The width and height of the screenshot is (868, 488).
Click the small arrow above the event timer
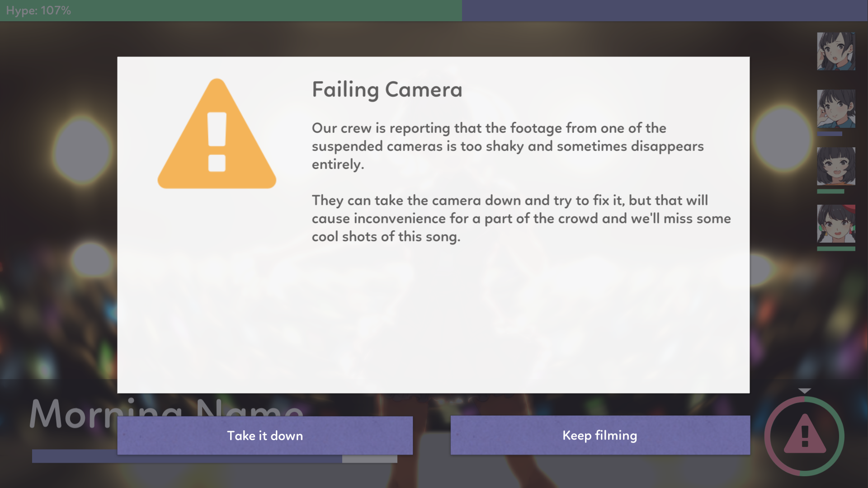(804, 391)
